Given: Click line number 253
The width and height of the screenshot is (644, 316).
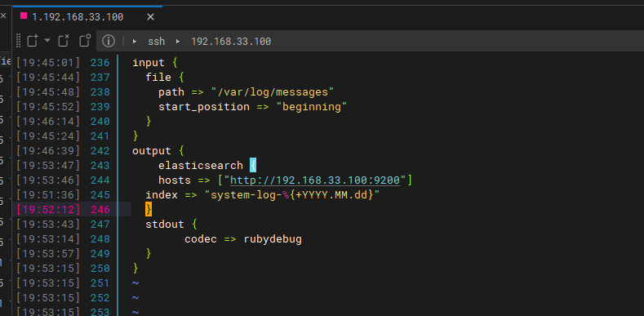Looking at the screenshot, I should pyautogui.click(x=100, y=312).
